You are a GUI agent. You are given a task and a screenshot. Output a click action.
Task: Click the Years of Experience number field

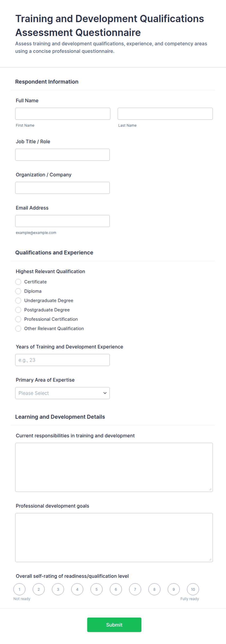point(62,360)
